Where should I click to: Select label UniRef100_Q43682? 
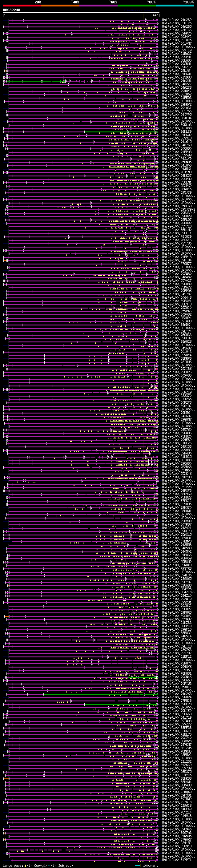(x=177, y=349)
